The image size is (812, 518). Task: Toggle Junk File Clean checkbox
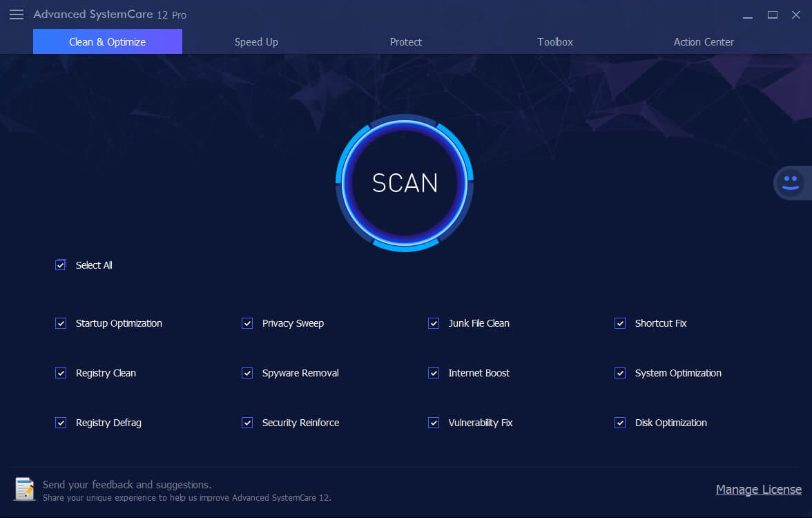tap(434, 323)
